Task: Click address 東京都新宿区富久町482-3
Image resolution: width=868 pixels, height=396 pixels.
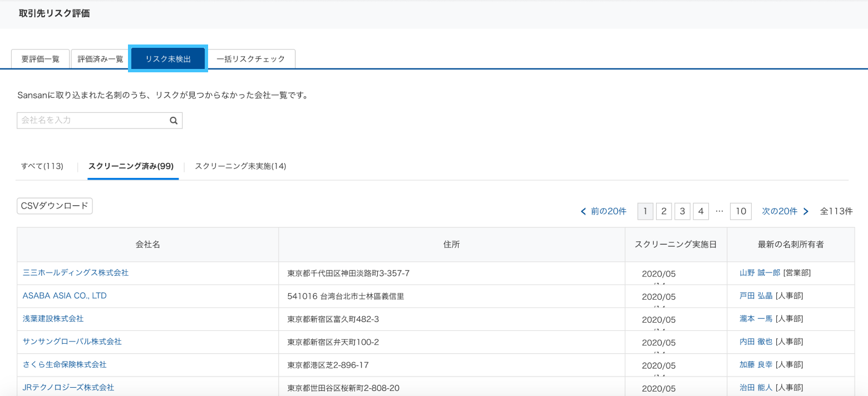Action: [x=333, y=319]
